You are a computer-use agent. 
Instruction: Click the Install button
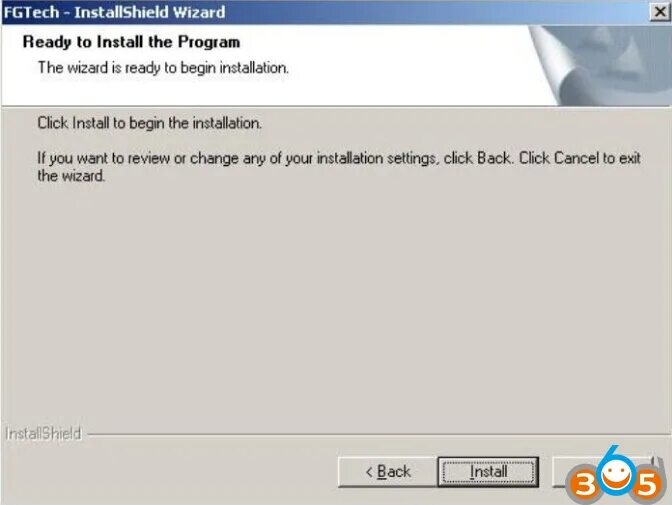pyautogui.click(x=488, y=472)
